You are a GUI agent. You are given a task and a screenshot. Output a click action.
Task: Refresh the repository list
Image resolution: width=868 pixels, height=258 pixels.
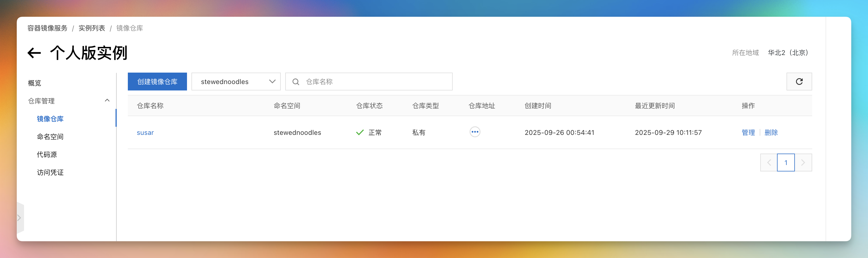[799, 81]
